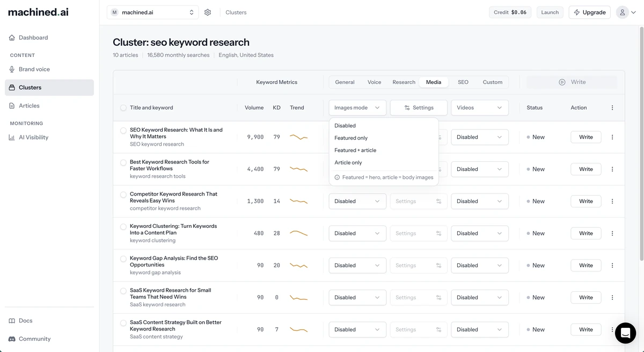Open videos dropdown for Keyword Clustering row
644x352 pixels.
[480, 233]
